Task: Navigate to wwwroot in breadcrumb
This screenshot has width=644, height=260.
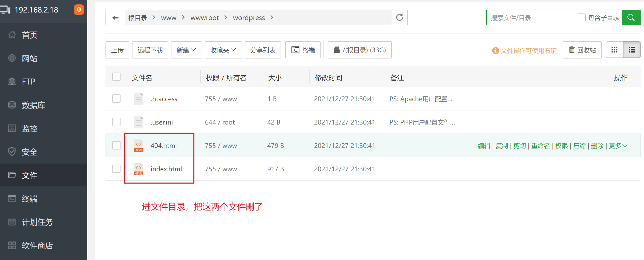Action: (x=205, y=18)
